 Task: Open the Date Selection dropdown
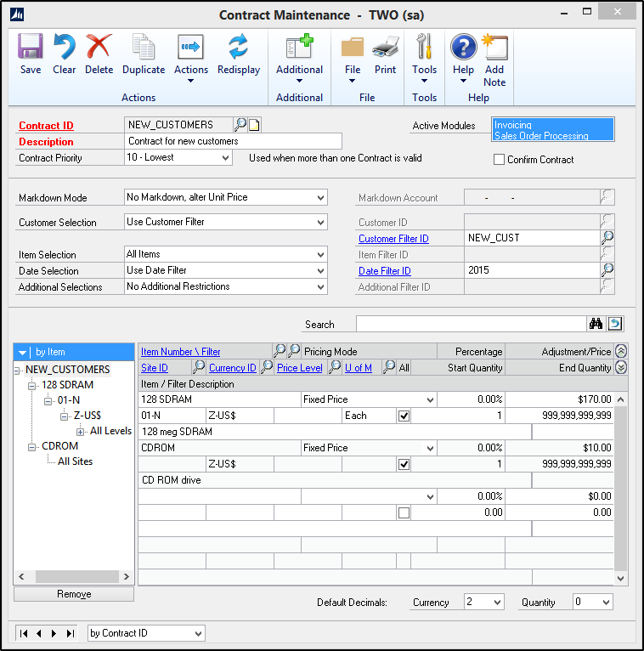pyautogui.click(x=320, y=271)
